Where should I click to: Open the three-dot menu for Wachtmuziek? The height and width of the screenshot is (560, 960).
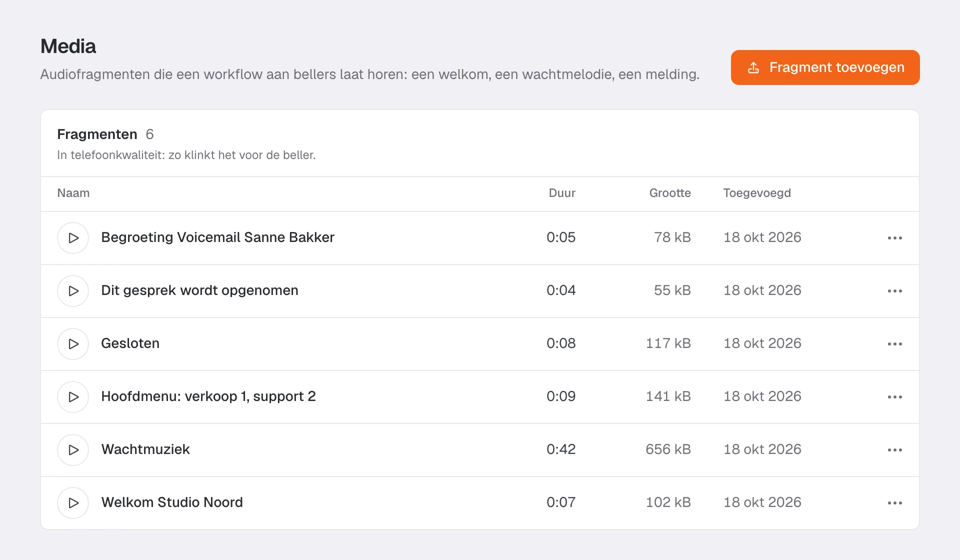click(894, 450)
